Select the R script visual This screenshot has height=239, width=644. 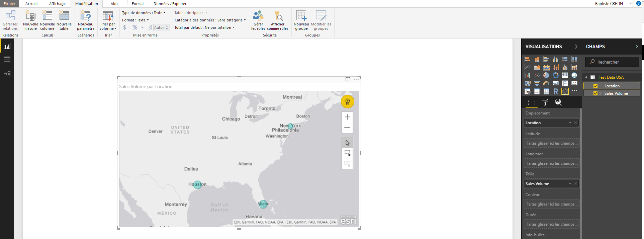(556, 91)
